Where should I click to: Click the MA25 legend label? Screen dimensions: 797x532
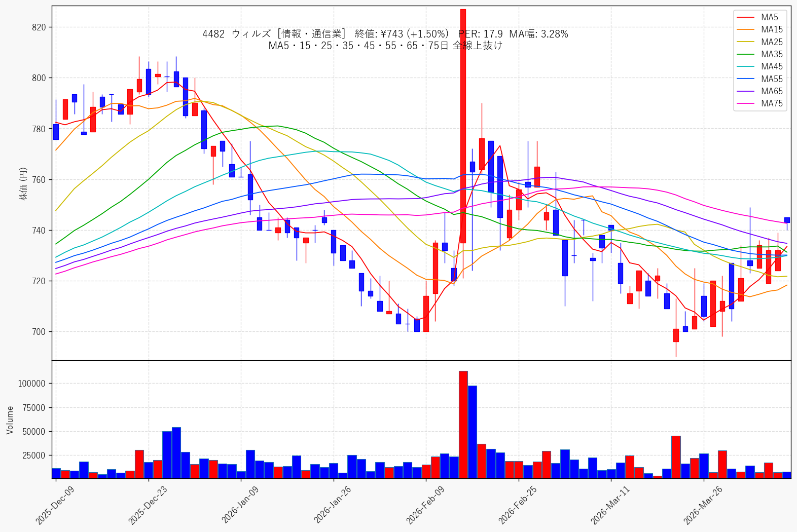click(x=772, y=42)
